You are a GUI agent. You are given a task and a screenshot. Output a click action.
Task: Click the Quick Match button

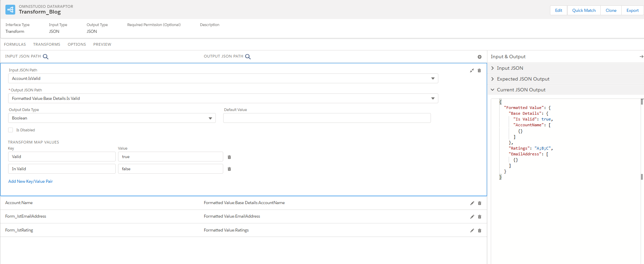(584, 10)
